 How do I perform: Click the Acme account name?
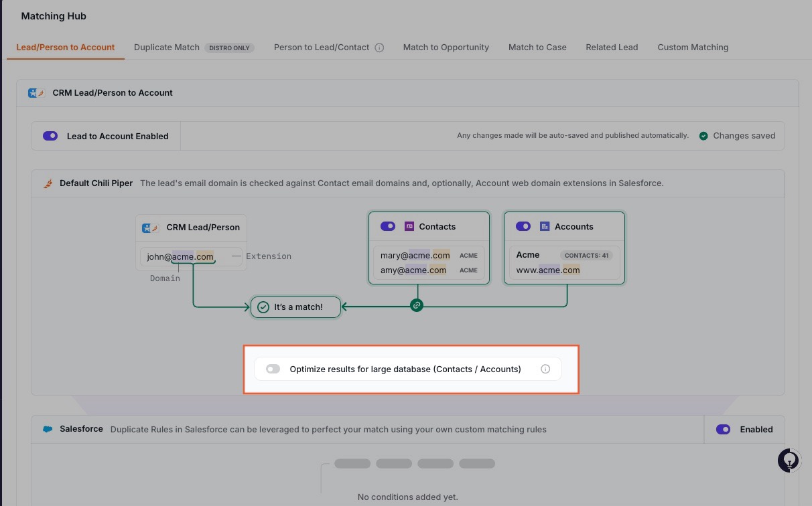[x=528, y=255]
